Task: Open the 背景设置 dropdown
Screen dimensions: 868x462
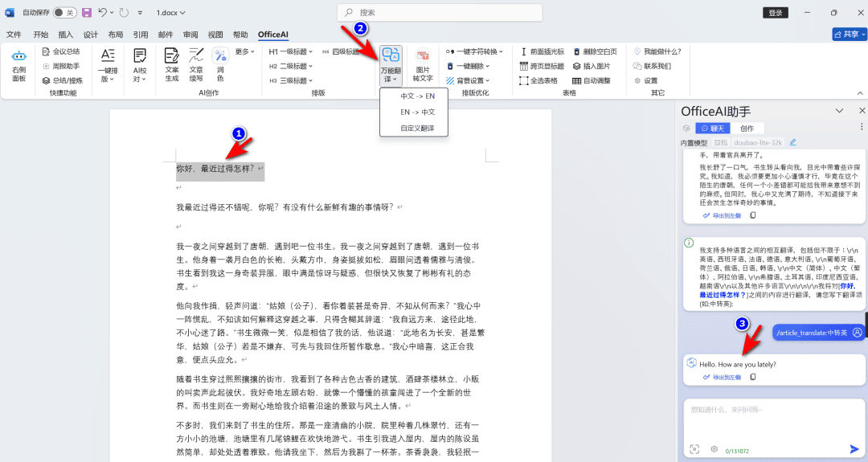Action: (x=468, y=81)
